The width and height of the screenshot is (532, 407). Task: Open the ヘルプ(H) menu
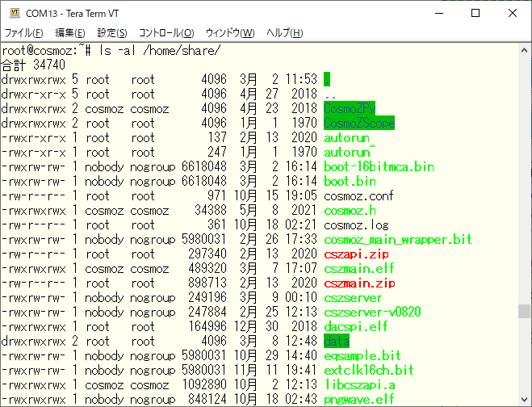[285, 33]
